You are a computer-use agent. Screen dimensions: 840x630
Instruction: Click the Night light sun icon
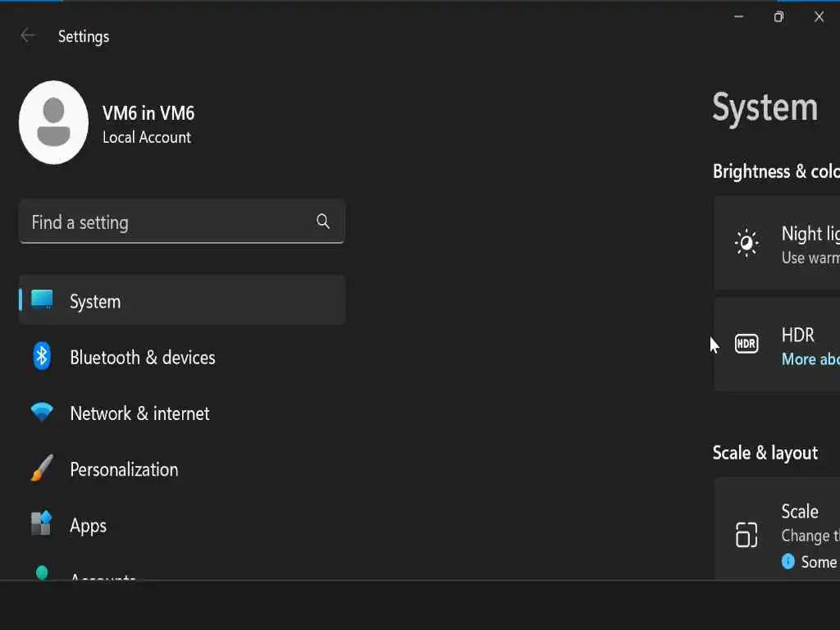coord(746,244)
